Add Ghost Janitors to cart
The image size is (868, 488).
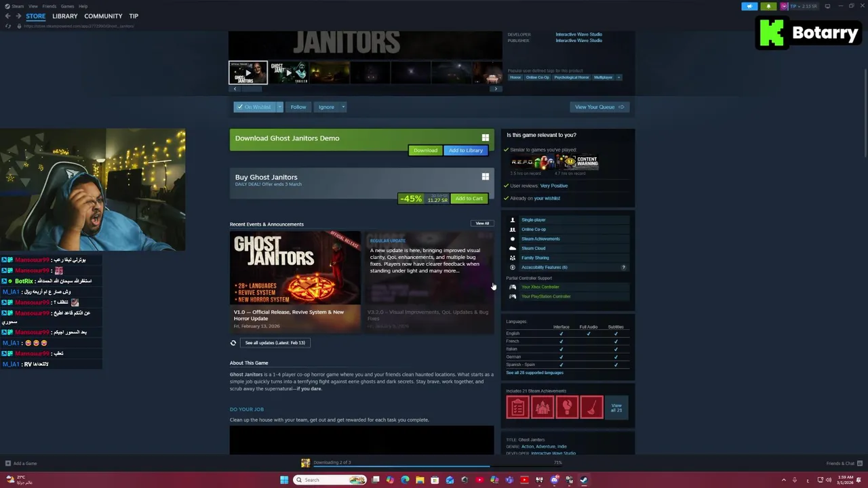(469, 199)
